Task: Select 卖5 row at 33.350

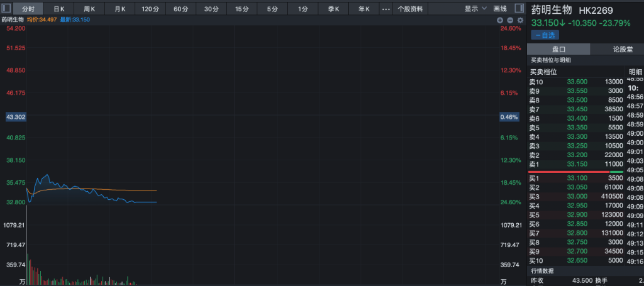Action: tap(576, 128)
